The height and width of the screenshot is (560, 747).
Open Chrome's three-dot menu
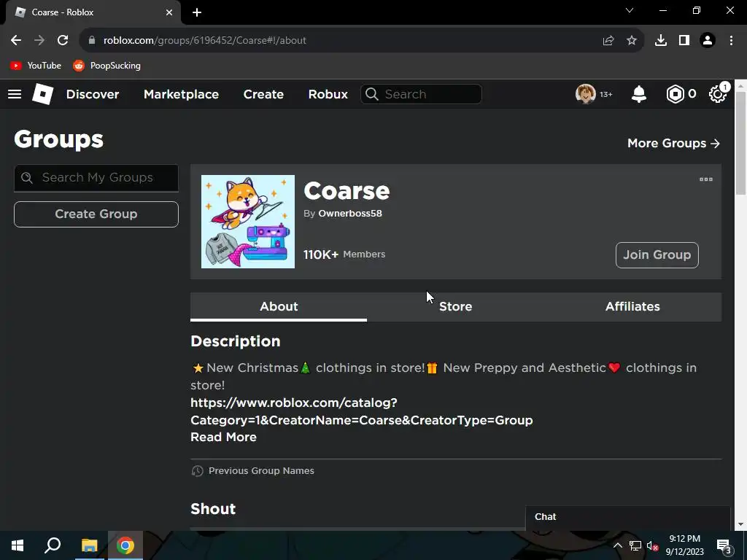pyautogui.click(x=731, y=41)
